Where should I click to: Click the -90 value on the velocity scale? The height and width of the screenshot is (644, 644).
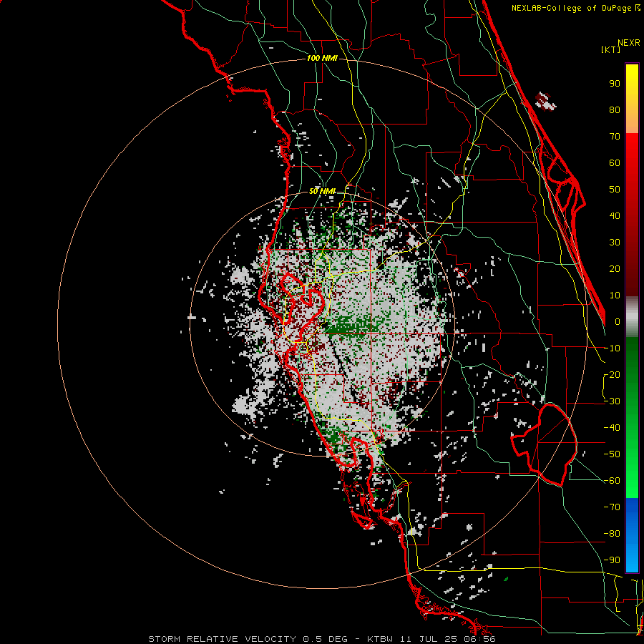tap(612, 560)
